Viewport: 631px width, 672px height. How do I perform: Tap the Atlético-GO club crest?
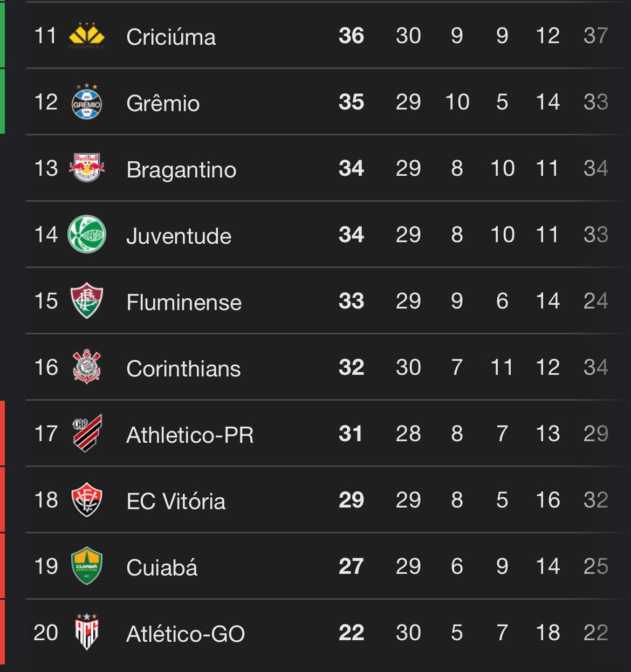point(86,632)
